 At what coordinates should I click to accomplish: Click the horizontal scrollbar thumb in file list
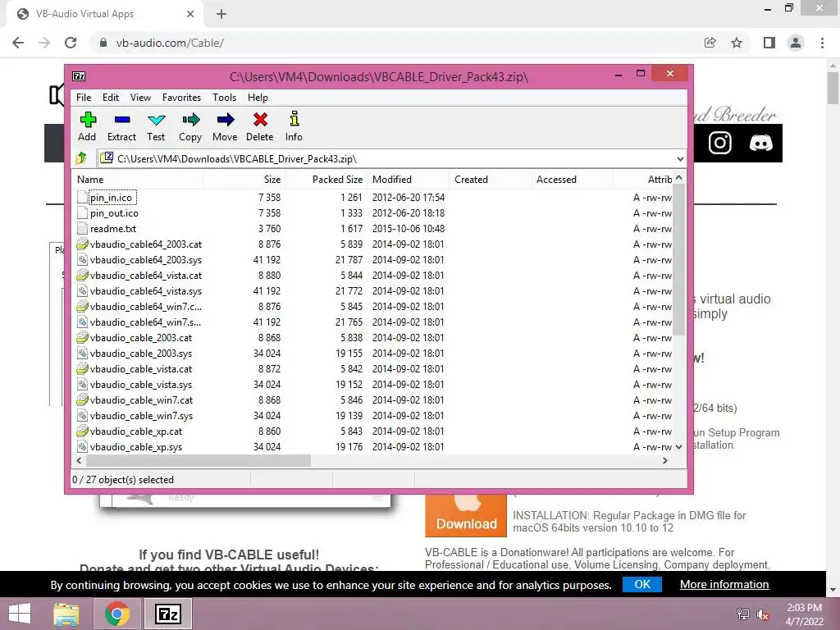click(x=199, y=461)
